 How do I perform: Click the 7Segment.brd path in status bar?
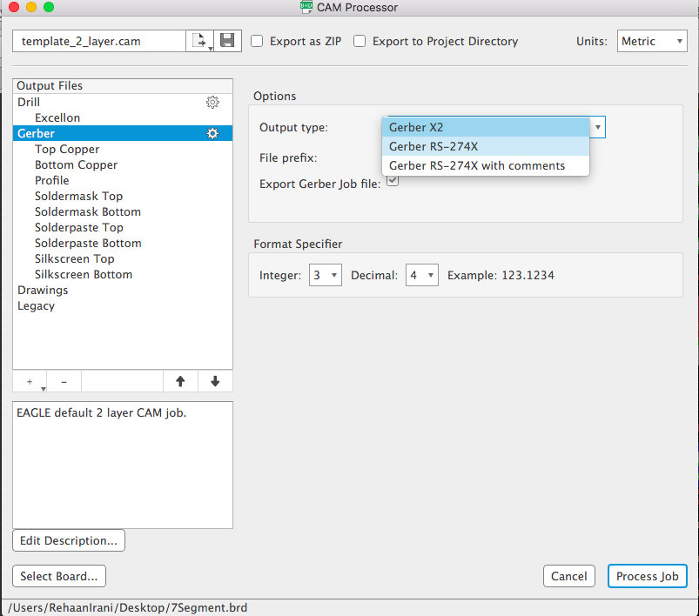127,607
